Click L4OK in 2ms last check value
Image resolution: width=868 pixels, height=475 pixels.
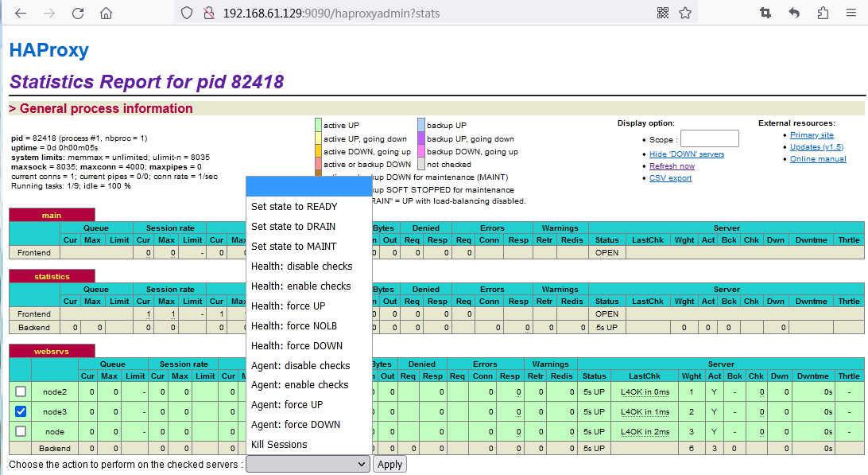tap(645, 432)
